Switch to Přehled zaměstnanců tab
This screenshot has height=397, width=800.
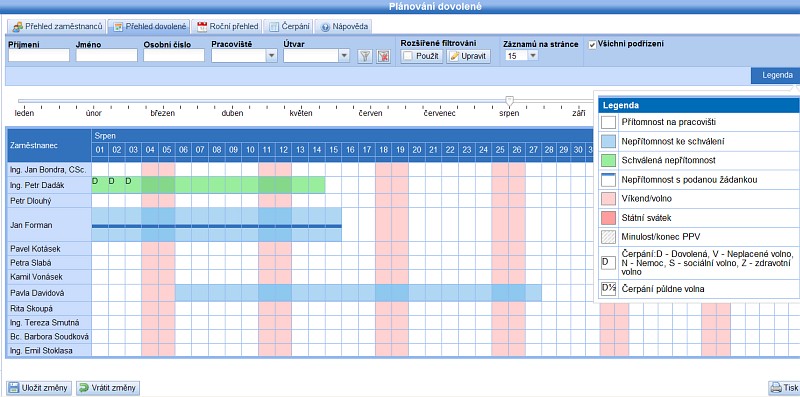(57, 27)
